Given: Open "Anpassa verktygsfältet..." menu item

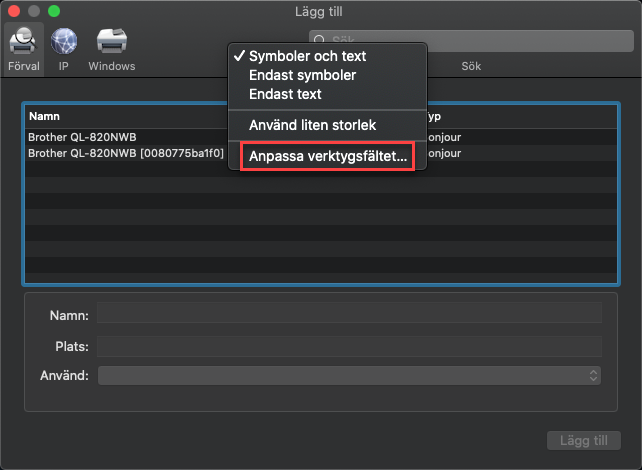Looking at the screenshot, I should click(x=328, y=156).
